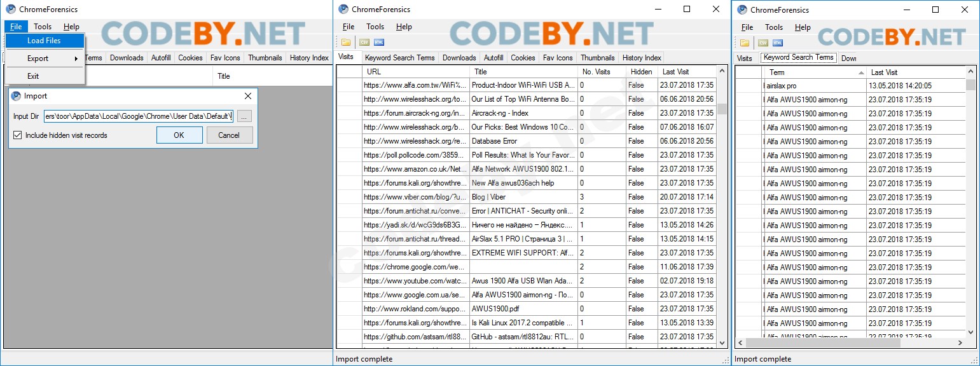Switch to Downloads tab in left window
980x366 pixels.
point(127,58)
